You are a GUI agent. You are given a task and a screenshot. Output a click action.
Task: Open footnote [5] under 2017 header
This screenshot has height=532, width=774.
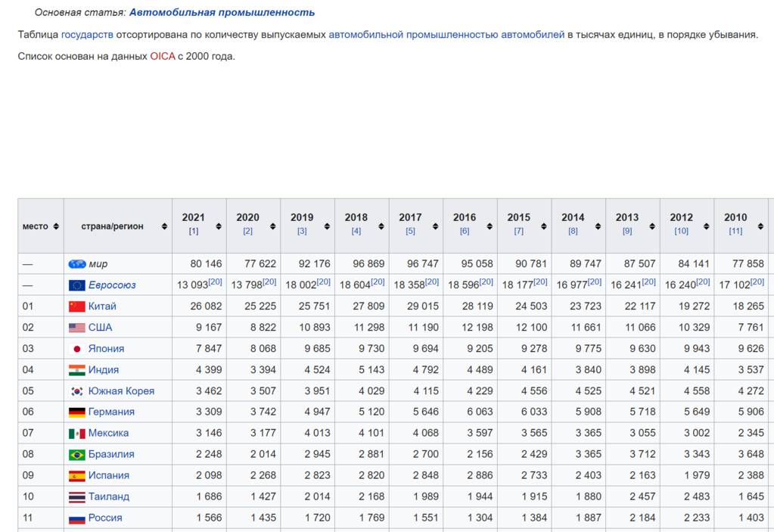[x=410, y=231]
